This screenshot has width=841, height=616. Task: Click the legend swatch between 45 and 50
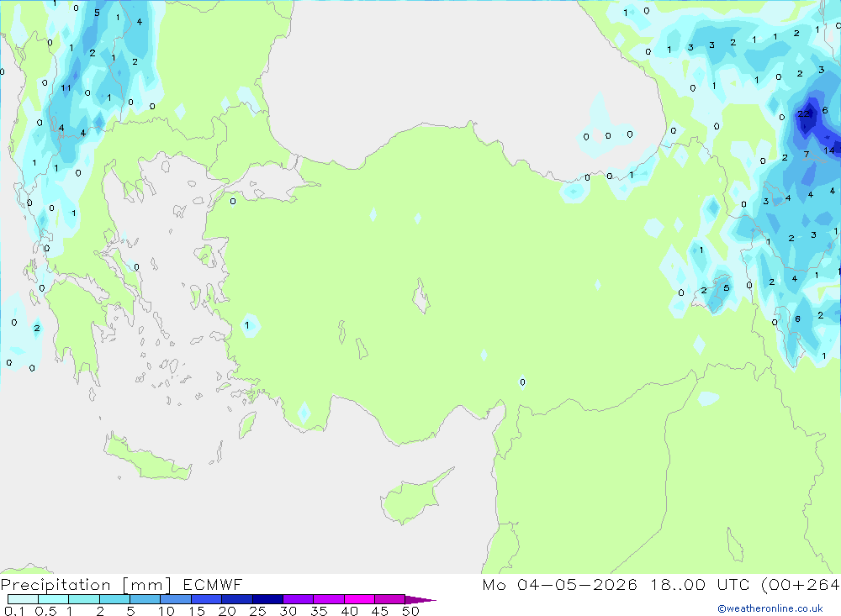pos(390,599)
